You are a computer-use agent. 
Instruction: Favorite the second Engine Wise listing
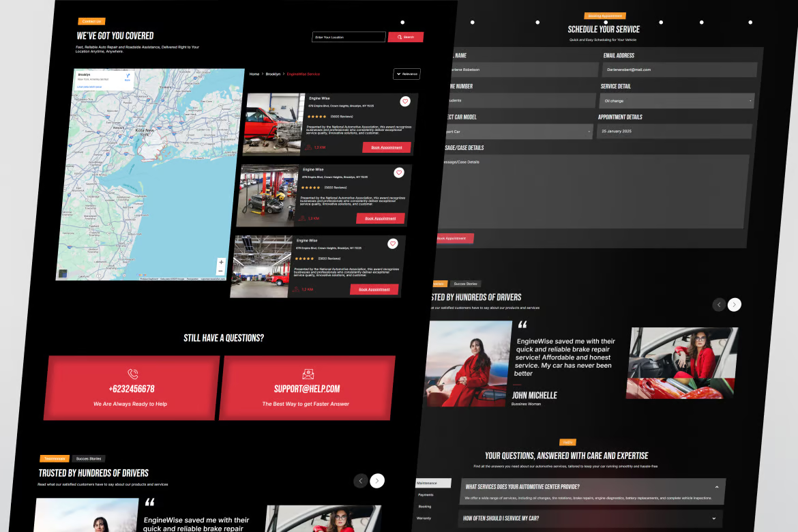pyautogui.click(x=399, y=173)
